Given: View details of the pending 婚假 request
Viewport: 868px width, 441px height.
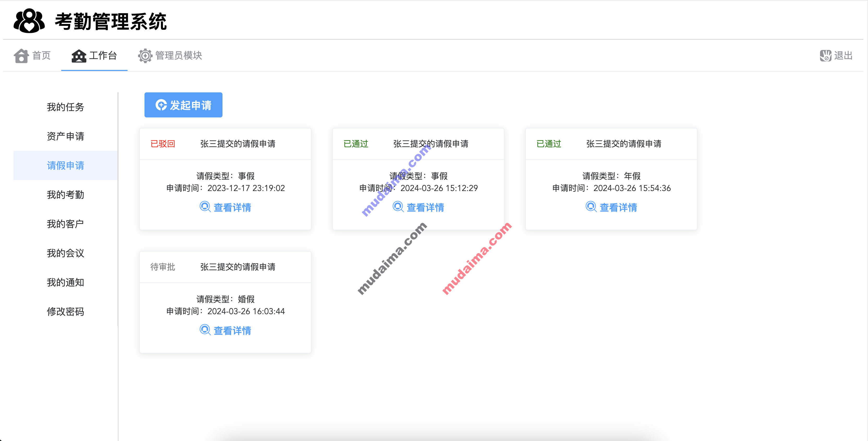Looking at the screenshot, I should tap(225, 330).
